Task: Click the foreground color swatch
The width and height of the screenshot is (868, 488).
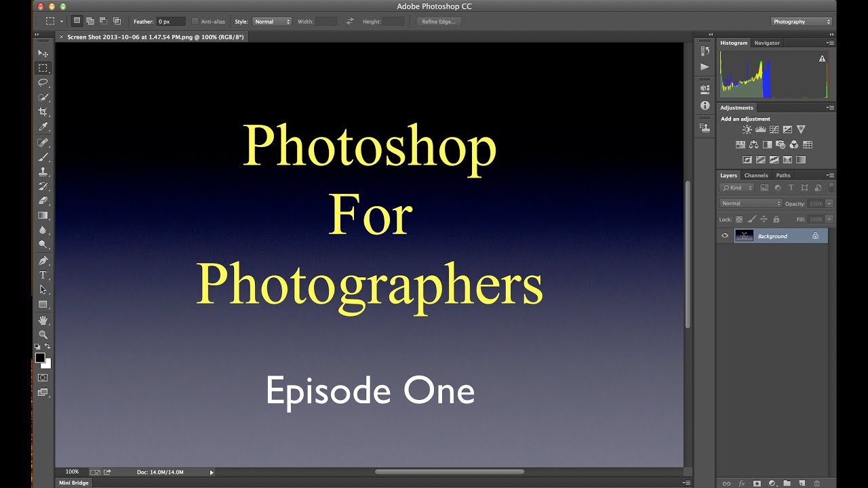Action: click(40, 357)
